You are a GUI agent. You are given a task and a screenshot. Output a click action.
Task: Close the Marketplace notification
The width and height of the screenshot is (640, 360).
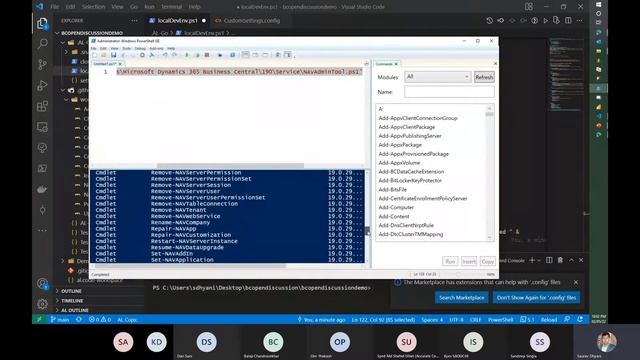(x=576, y=282)
